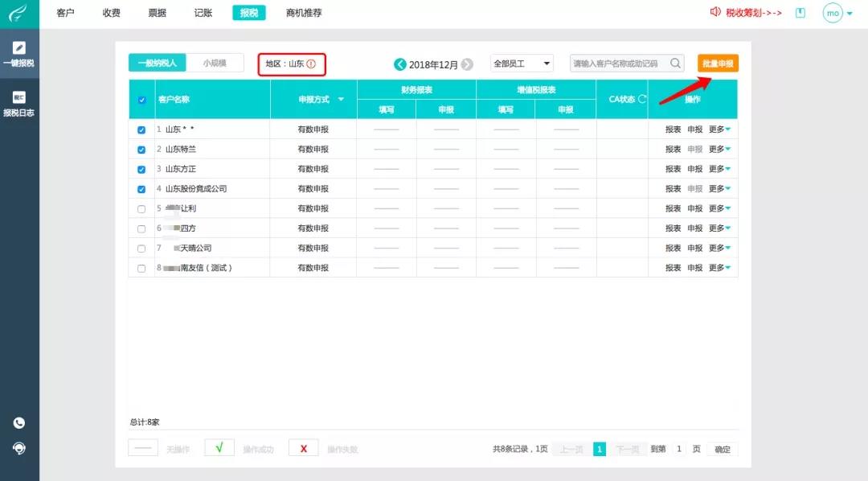Expand 更多 for 山东特兰 row
This screenshot has width=868, height=481.
[x=719, y=149]
